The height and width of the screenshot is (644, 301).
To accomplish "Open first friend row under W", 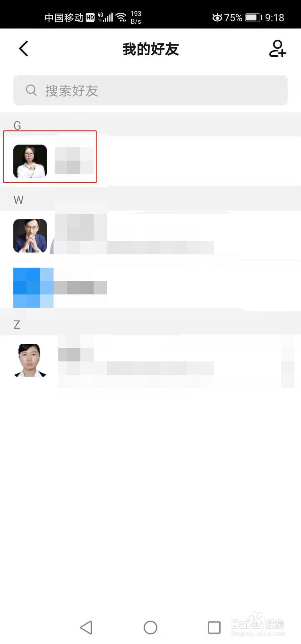I will 150,236.
